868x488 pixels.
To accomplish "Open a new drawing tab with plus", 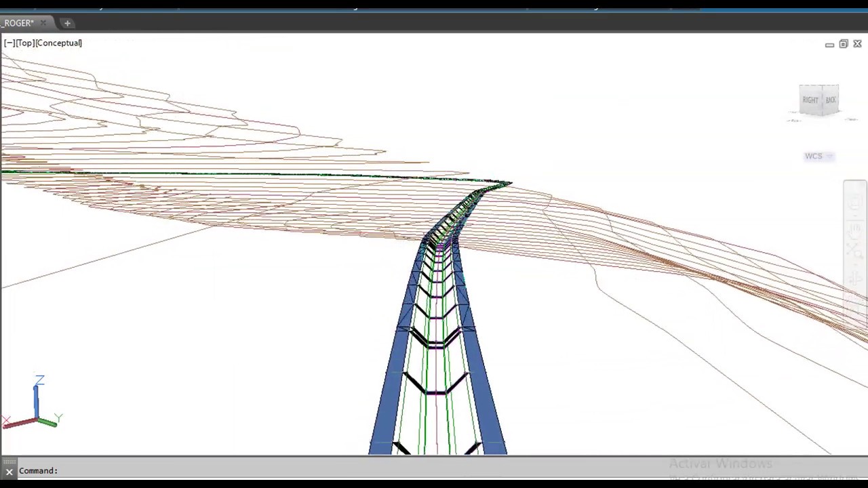I will tap(67, 23).
